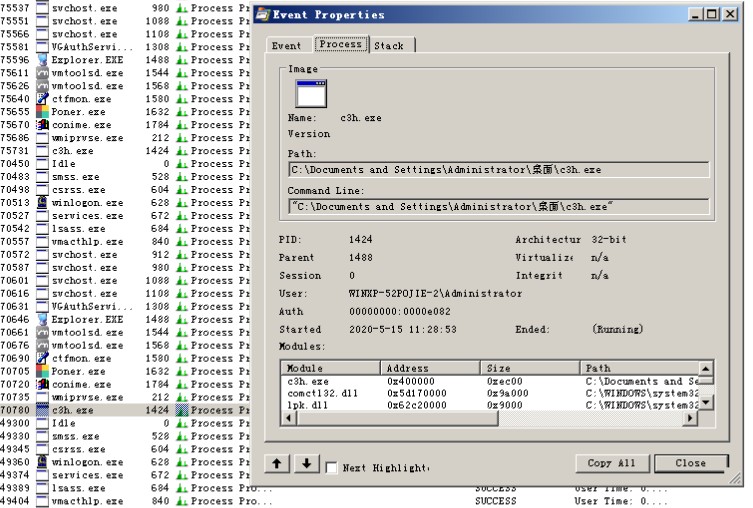This screenshot has height=508, width=753.
Task: Click the down arrow for next event
Action: tap(305, 465)
